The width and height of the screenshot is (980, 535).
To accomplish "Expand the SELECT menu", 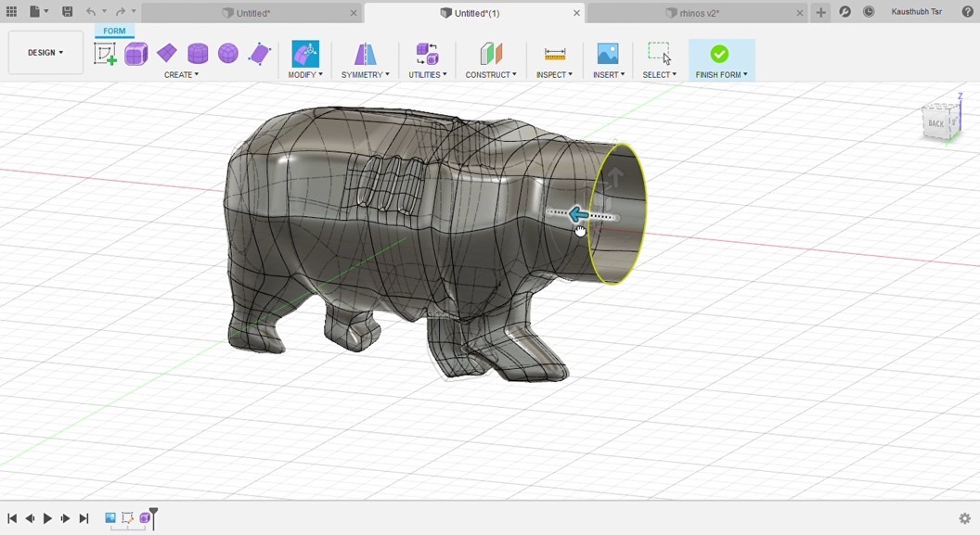I will pos(660,75).
